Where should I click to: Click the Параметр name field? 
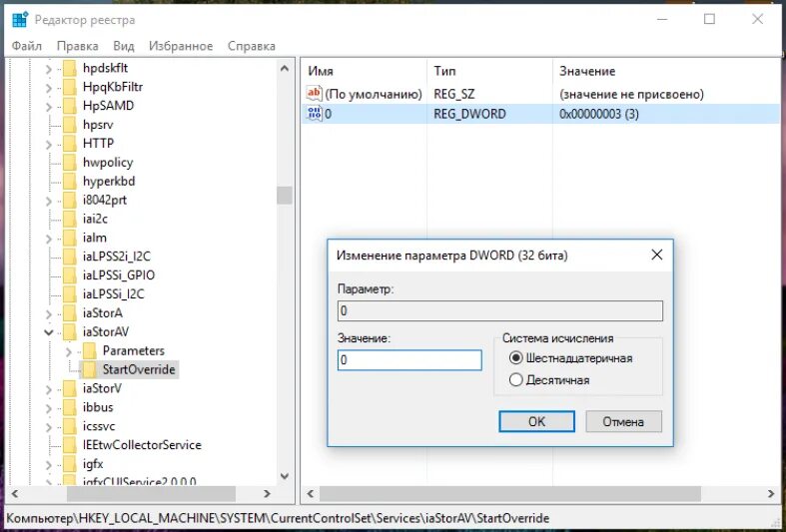(500, 311)
